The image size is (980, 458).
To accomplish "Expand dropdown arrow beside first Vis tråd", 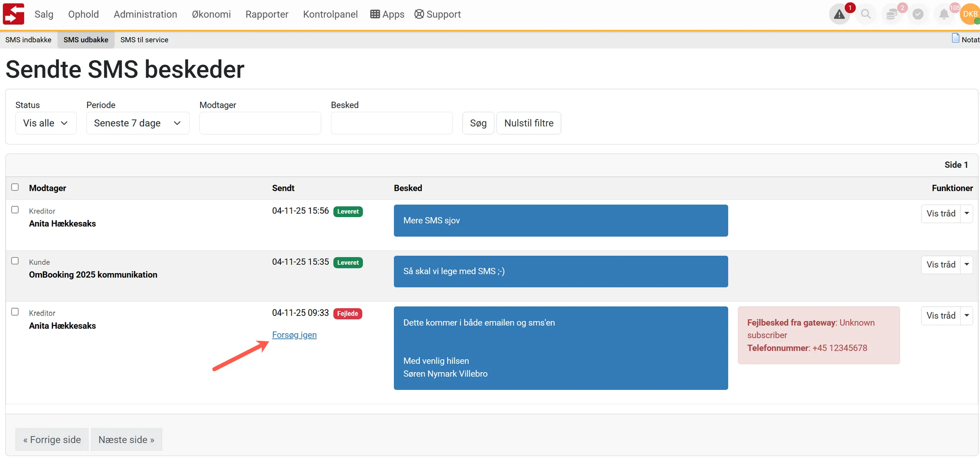I will tap(967, 213).
